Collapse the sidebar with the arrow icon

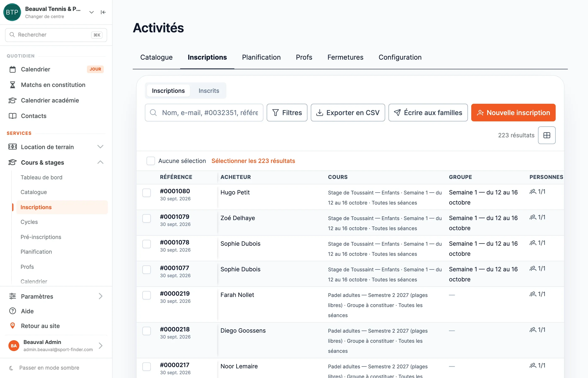click(x=103, y=12)
